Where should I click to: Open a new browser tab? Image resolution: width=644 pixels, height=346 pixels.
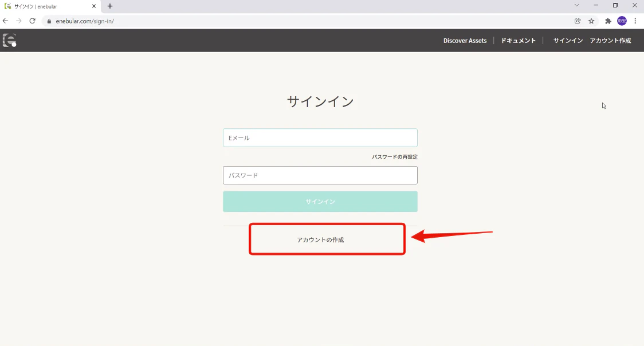click(x=109, y=6)
